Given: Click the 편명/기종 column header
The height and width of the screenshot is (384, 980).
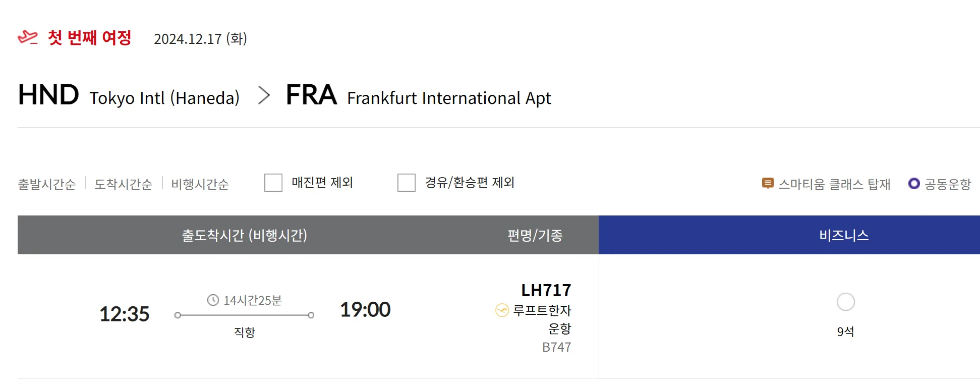Looking at the screenshot, I should 535,235.
